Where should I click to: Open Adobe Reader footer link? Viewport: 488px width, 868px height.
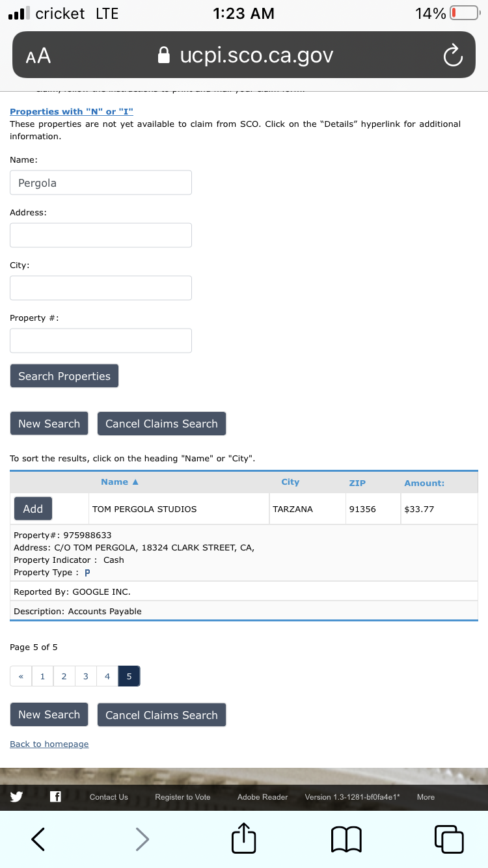point(262,797)
